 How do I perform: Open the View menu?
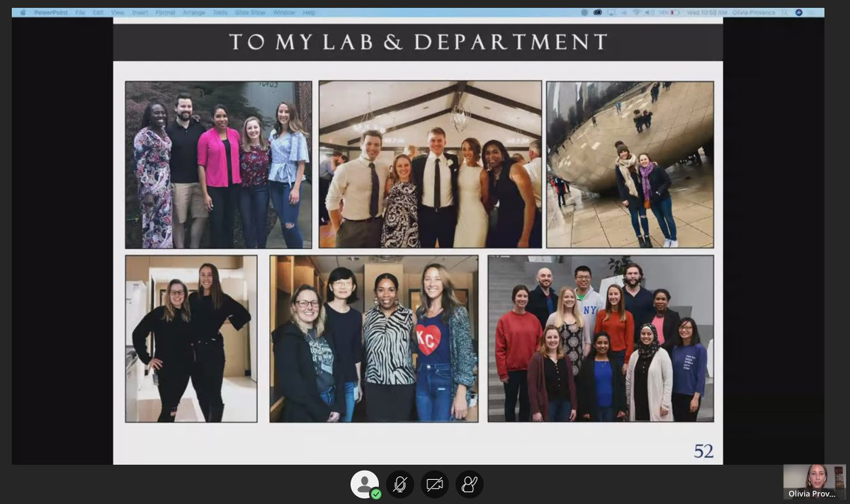click(118, 13)
